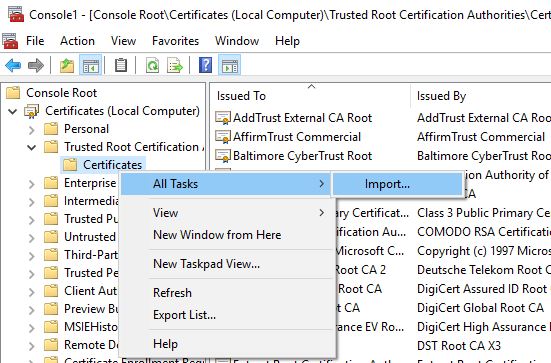Viewport: 551px width, 363px height.
Task: Open the File menu
Action: [x=35, y=41]
